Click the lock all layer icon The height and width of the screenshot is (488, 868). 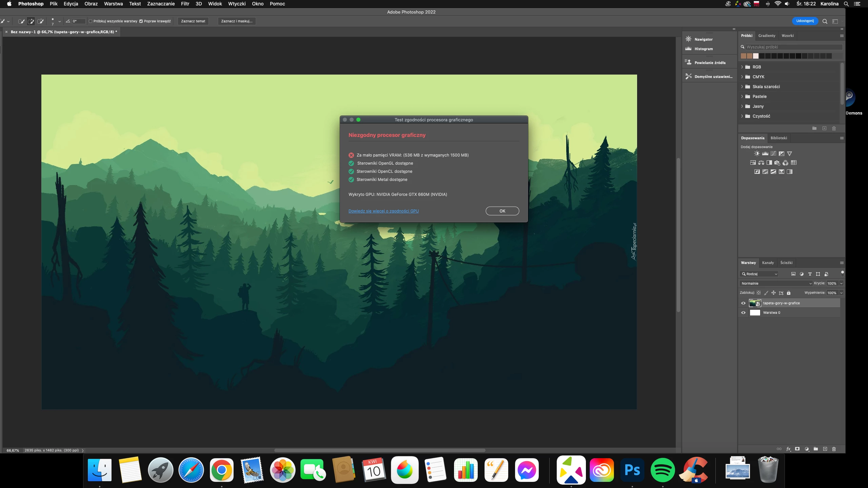tap(789, 293)
